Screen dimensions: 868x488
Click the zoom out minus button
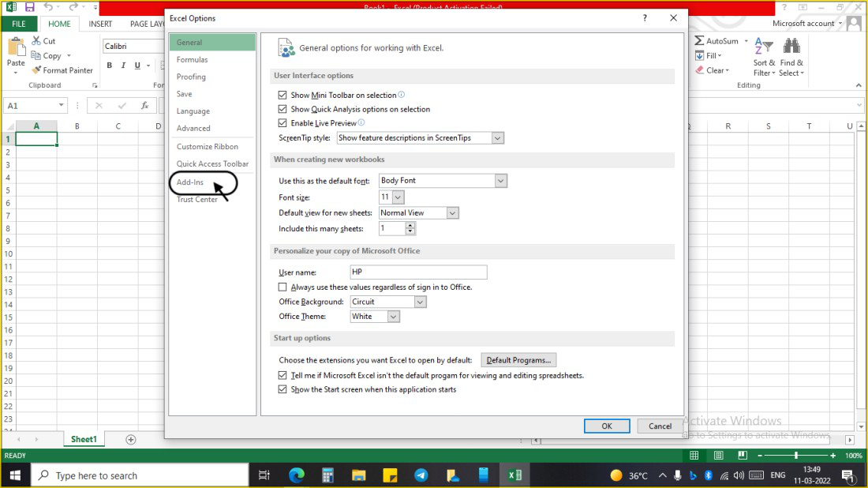tap(760, 456)
